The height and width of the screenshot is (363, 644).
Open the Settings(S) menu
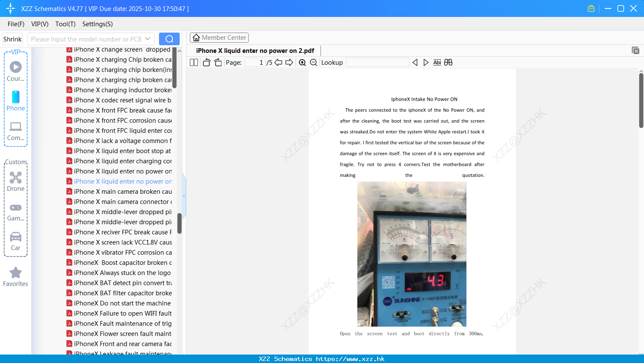(x=98, y=24)
